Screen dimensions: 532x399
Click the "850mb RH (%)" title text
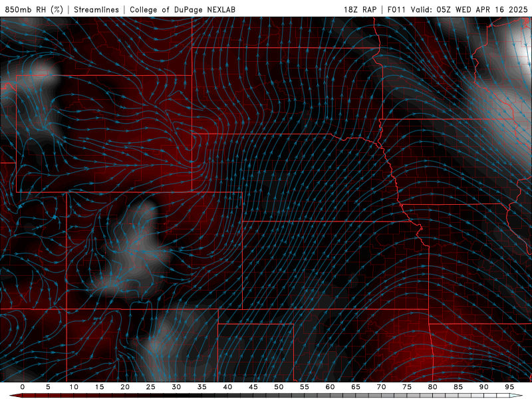coord(34,9)
